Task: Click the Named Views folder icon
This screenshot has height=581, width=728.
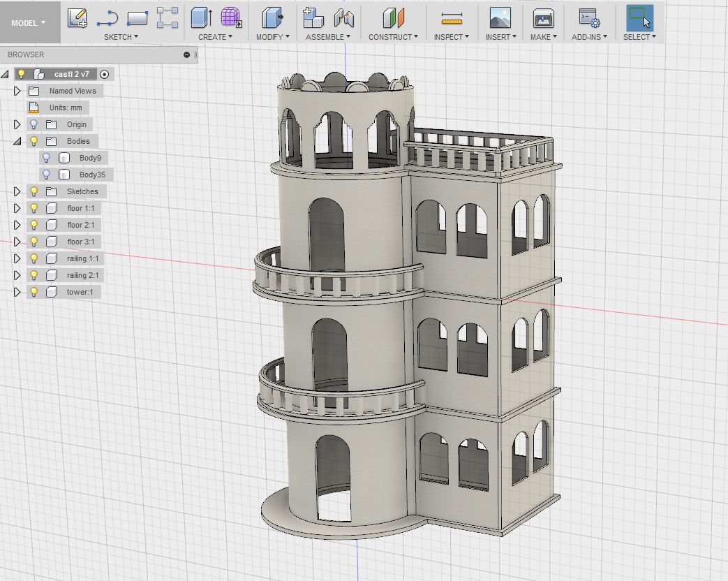Action: click(x=34, y=91)
